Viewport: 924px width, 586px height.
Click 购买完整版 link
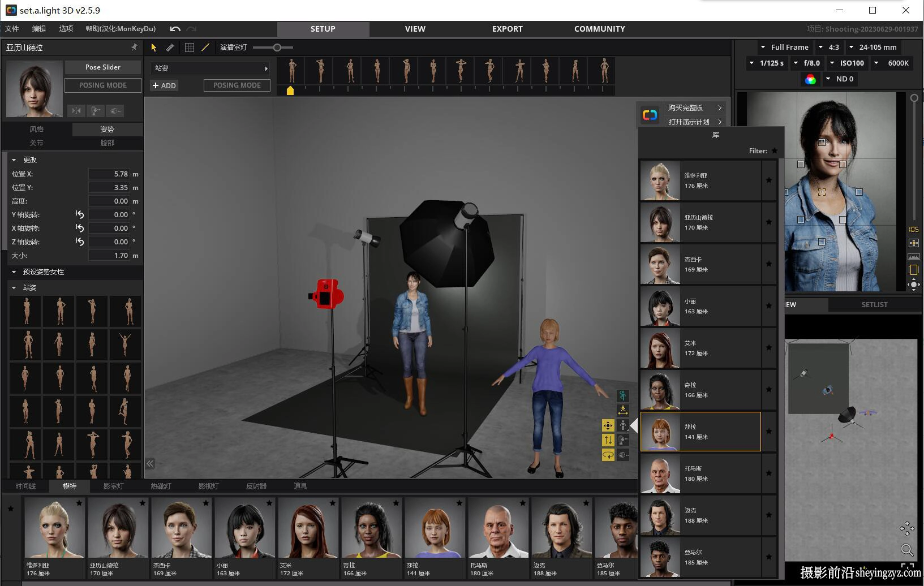pyautogui.click(x=695, y=108)
